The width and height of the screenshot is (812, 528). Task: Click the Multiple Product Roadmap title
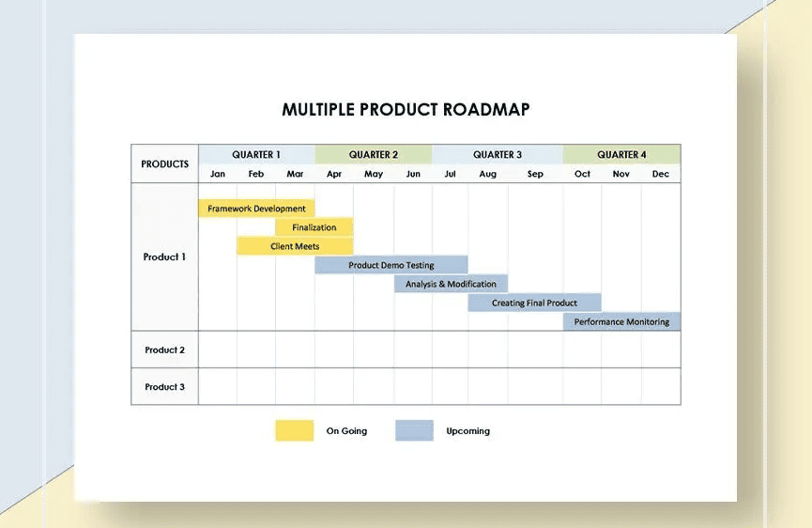[406, 110]
